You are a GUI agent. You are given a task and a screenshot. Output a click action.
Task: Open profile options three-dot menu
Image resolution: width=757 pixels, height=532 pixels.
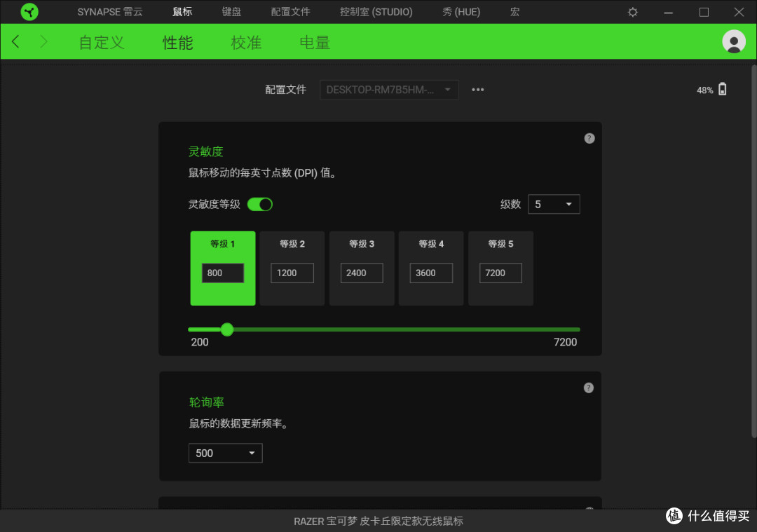(477, 90)
